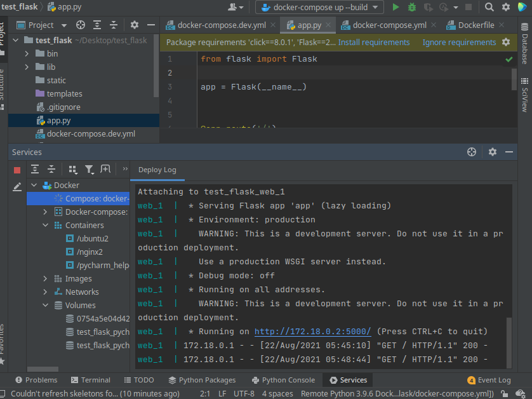Viewport: 532px width, 399px height.
Task: Open the Event Log
Action: tap(489, 380)
